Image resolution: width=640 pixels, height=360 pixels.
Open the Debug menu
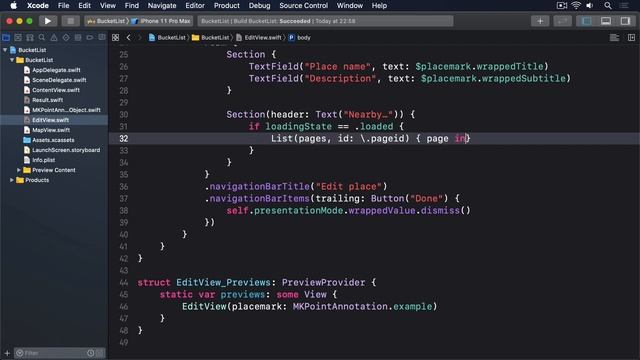pyautogui.click(x=259, y=6)
